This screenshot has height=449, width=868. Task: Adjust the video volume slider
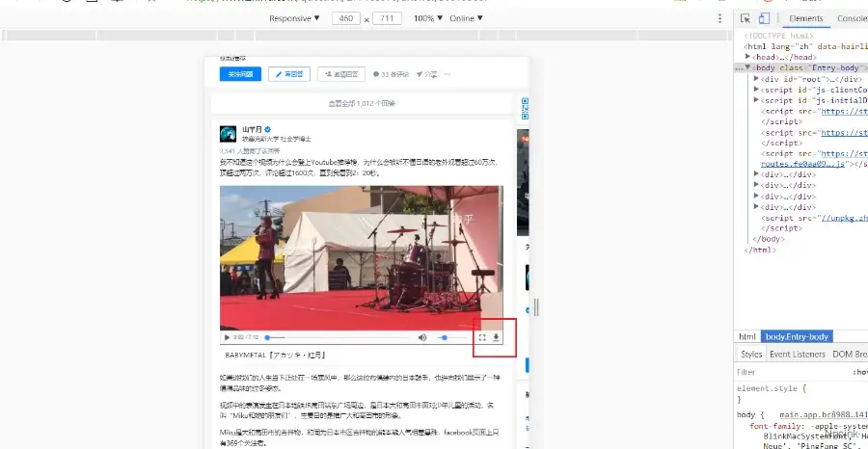click(x=450, y=337)
